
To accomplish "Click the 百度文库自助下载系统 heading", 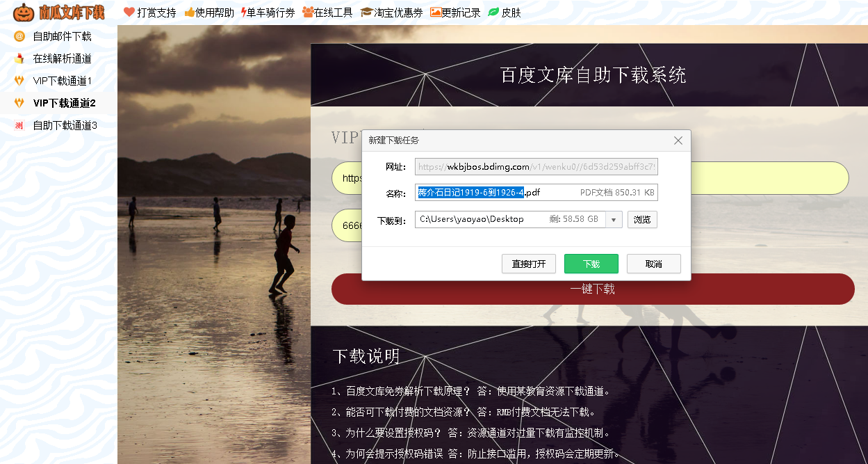I will [x=593, y=75].
